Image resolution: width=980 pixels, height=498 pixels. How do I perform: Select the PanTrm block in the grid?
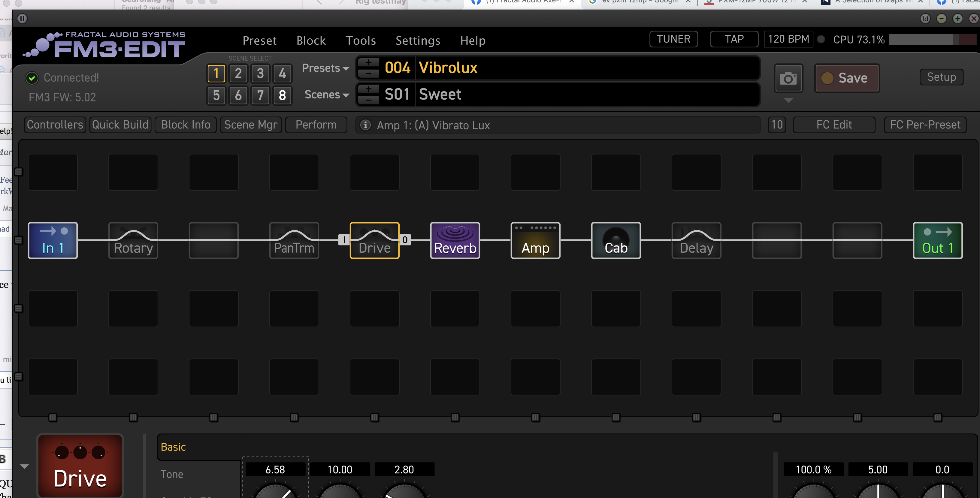tap(294, 240)
